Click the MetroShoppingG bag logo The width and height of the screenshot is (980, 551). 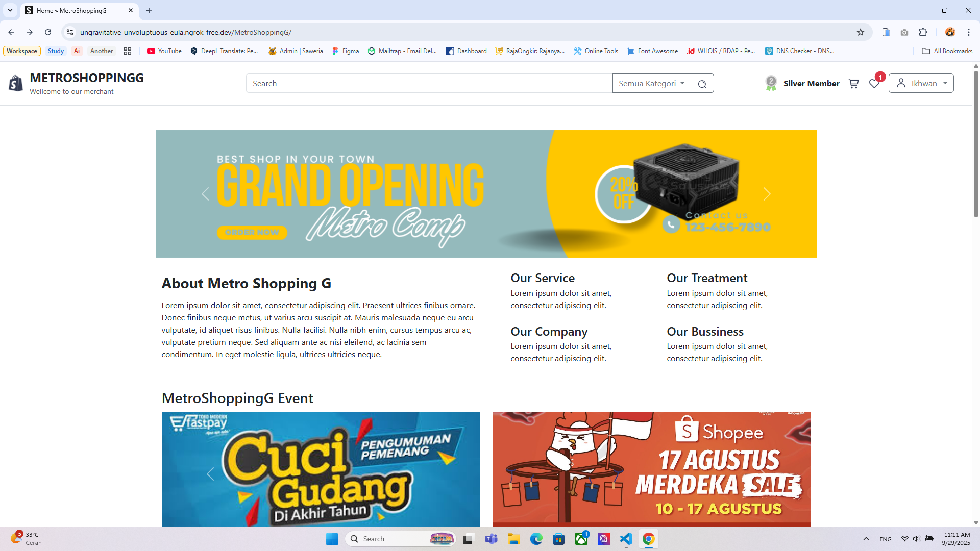[x=16, y=83]
